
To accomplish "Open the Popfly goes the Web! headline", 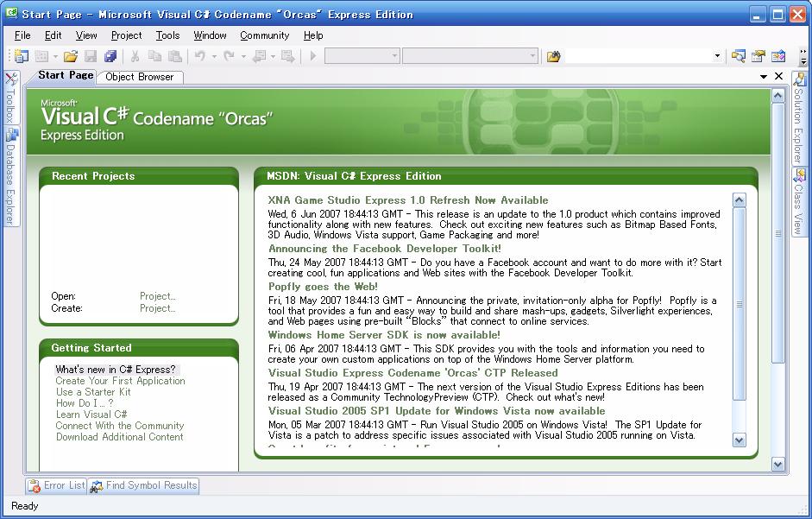I will click(x=323, y=286).
